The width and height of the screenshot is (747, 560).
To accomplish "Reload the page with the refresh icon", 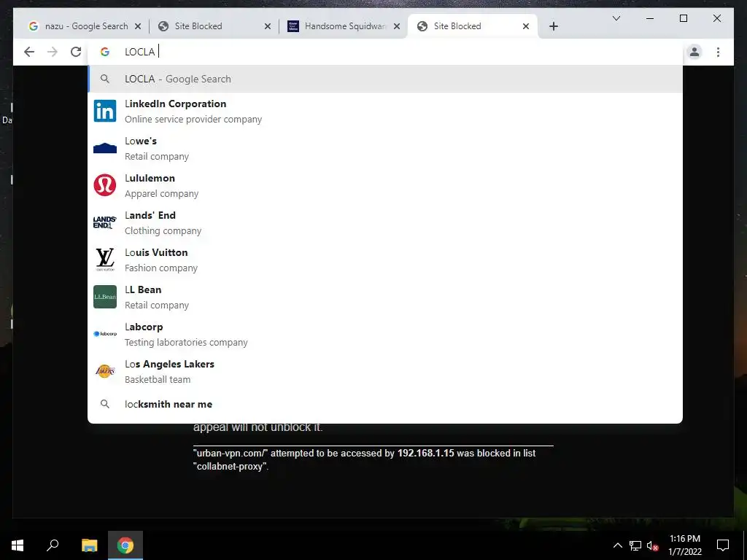I will click(76, 52).
